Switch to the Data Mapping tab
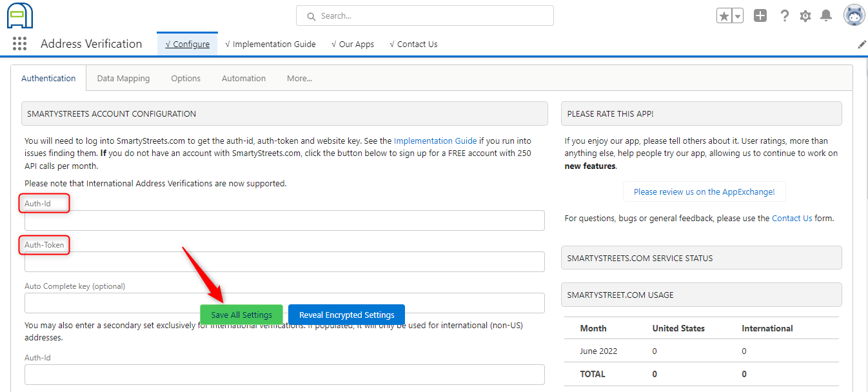This screenshot has width=868, height=392. [123, 78]
